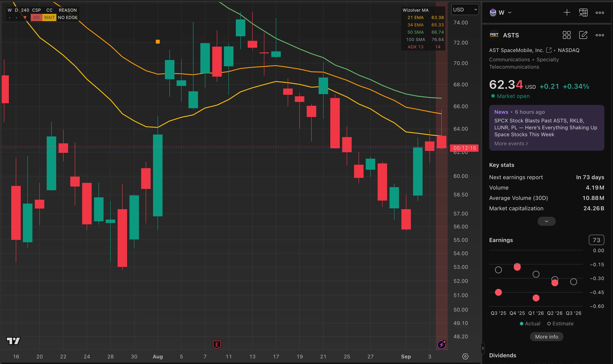Click Communications sector link
This screenshot has width=613, height=364.
509,59
